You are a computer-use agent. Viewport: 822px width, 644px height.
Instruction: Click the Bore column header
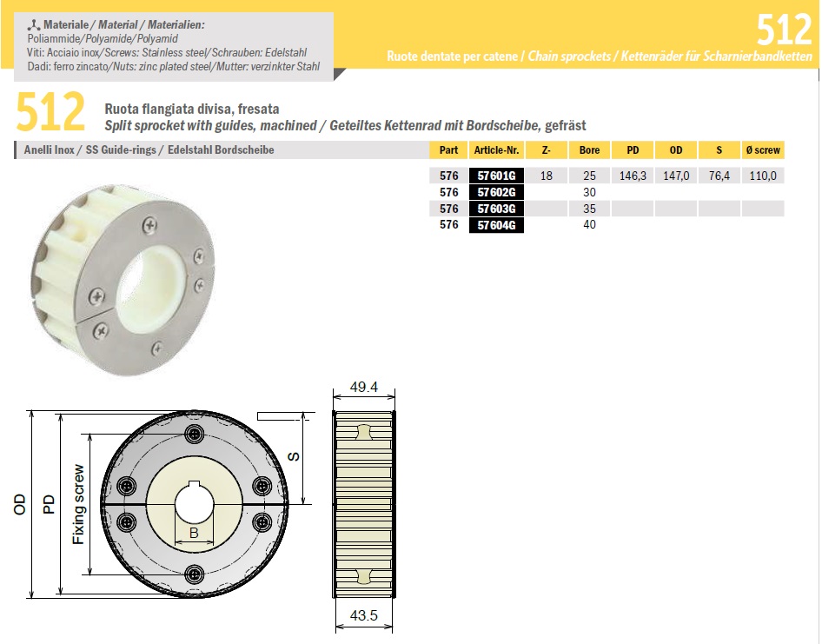click(x=589, y=150)
